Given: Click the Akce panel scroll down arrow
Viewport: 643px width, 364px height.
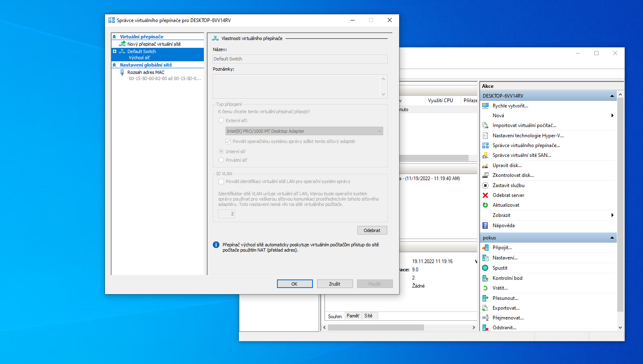Looking at the screenshot, I should tap(620, 327).
